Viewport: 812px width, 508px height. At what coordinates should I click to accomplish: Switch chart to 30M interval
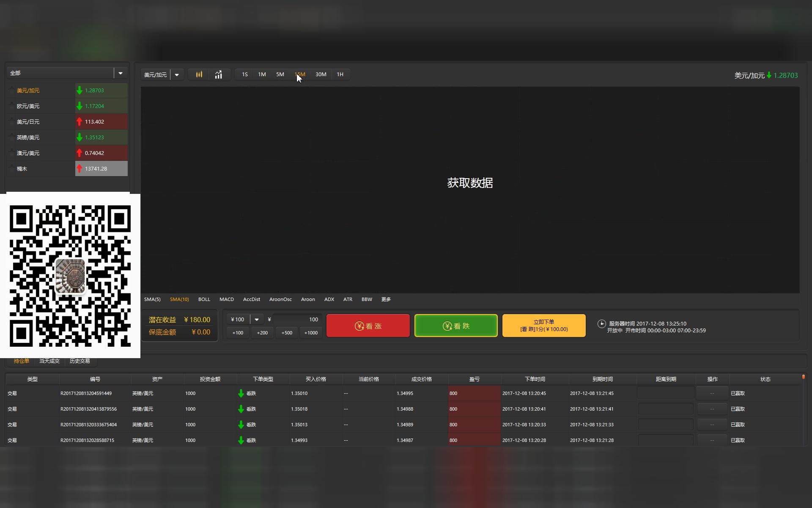(321, 75)
